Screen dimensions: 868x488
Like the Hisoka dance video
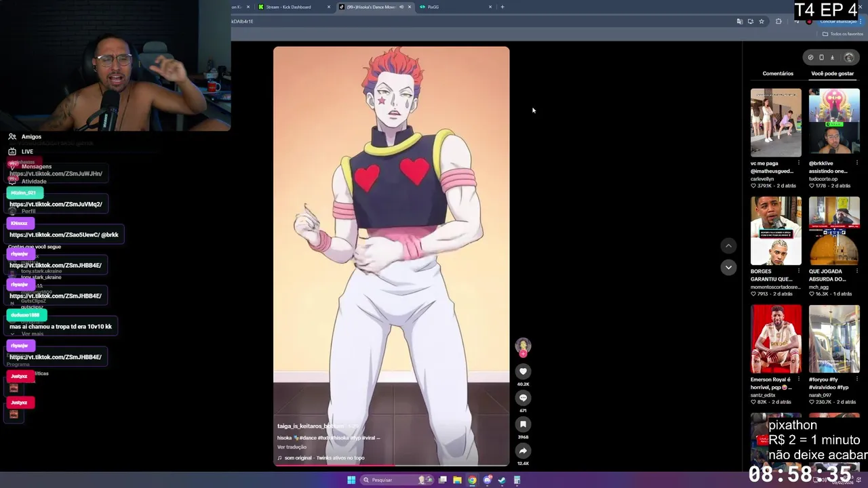[x=523, y=371]
